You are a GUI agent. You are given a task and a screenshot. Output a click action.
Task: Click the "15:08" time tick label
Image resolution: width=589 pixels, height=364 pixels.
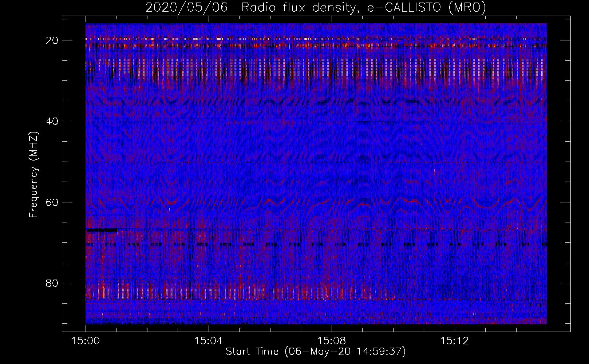(x=331, y=341)
